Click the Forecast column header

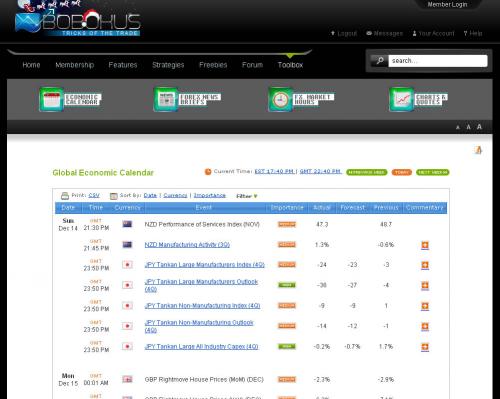(353, 208)
